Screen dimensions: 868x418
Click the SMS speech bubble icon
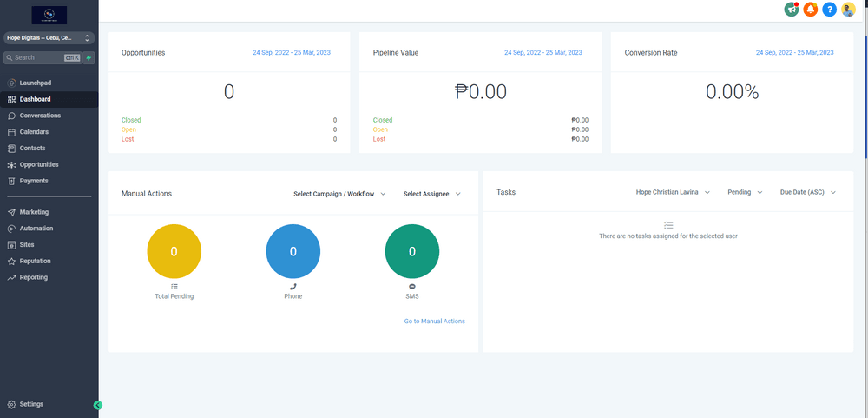pos(411,287)
